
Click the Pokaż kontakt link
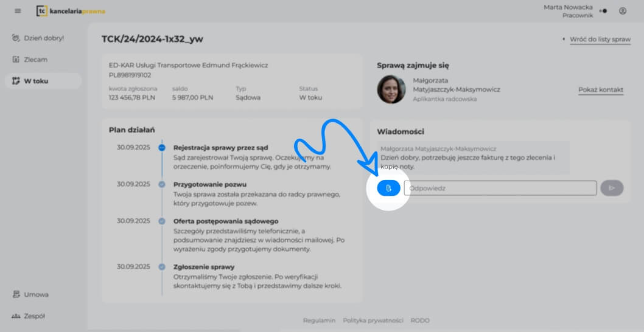tap(600, 90)
